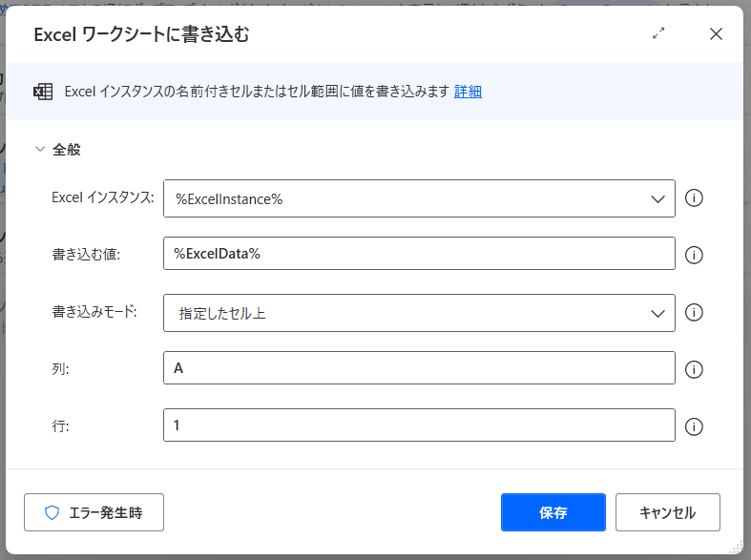Open the Excel インスタンス dropdown
This screenshot has height=560, width=751.
[x=419, y=198]
